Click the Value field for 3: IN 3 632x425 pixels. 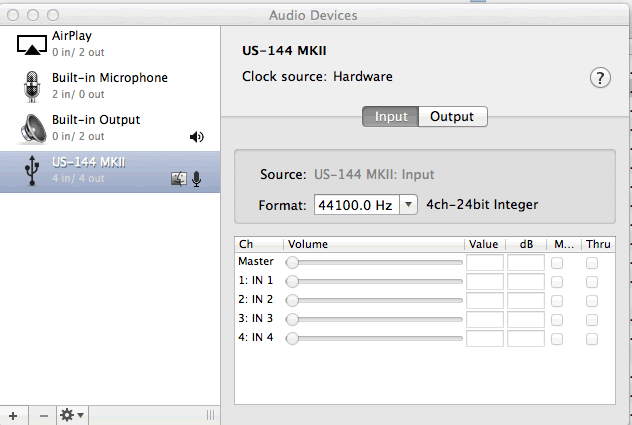485,320
